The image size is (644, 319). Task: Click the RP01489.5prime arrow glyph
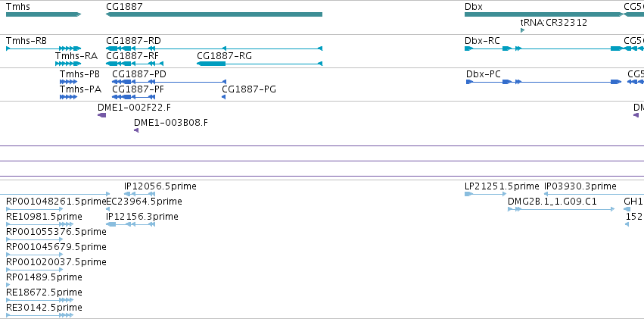click(8, 285)
